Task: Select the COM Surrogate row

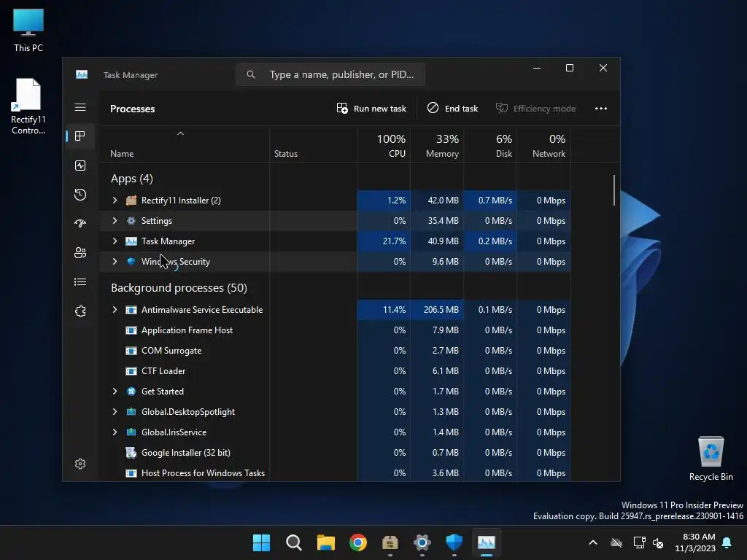Action: point(334,351)
